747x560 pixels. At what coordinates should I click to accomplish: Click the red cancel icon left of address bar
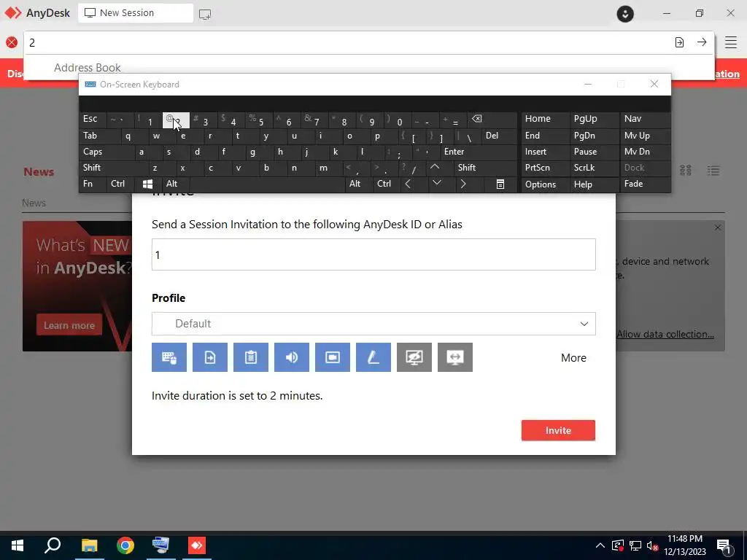click(12, 42)
